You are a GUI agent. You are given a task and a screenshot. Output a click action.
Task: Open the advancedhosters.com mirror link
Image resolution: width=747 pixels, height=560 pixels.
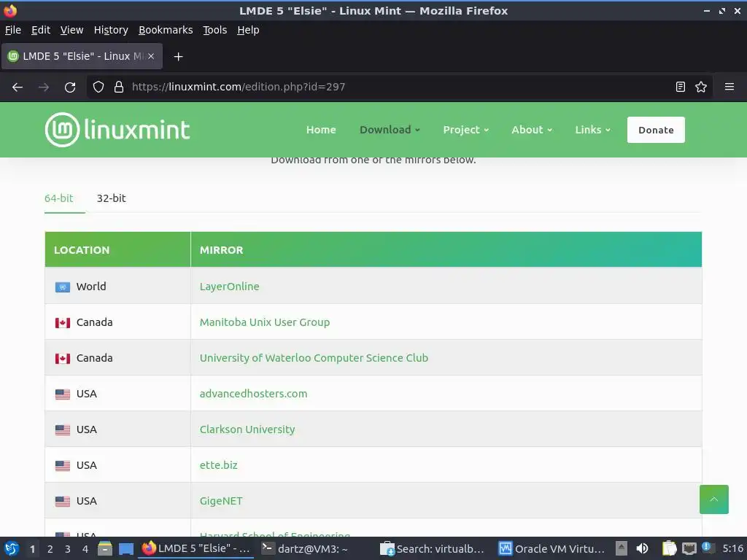253,394
